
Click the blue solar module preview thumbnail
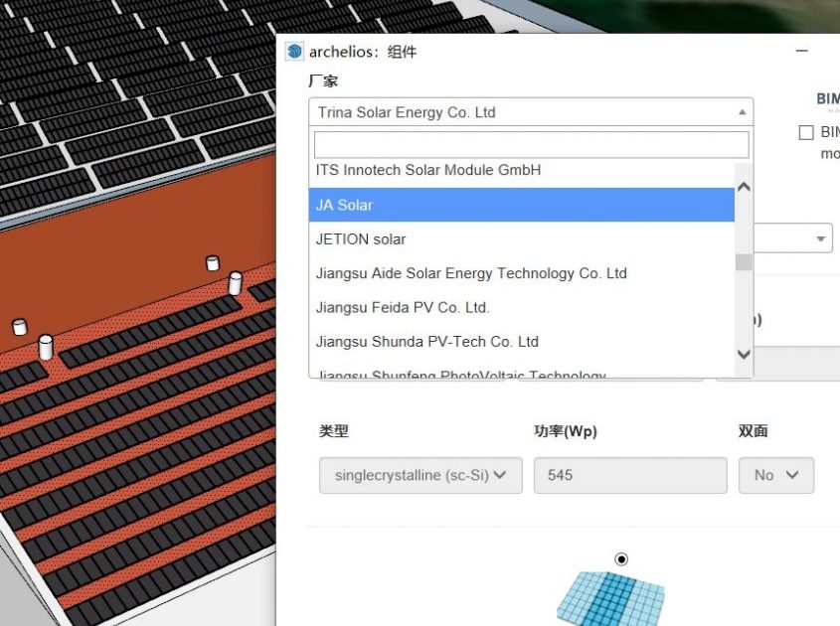(610, 598)
